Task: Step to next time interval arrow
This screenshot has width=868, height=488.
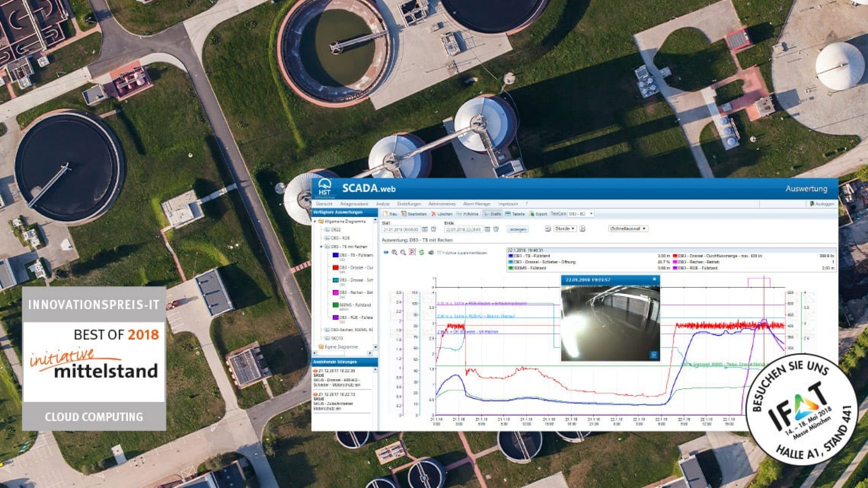Action: pos(582,229)
